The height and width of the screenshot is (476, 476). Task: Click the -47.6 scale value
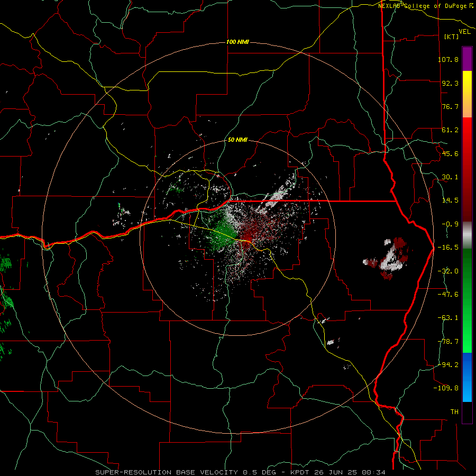(x=448, y=295)
